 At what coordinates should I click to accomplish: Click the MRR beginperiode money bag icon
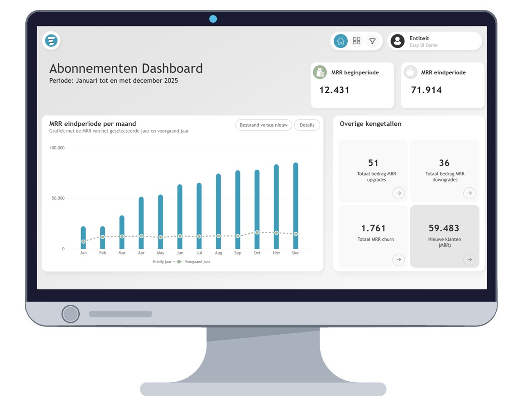tap(320, 72)
